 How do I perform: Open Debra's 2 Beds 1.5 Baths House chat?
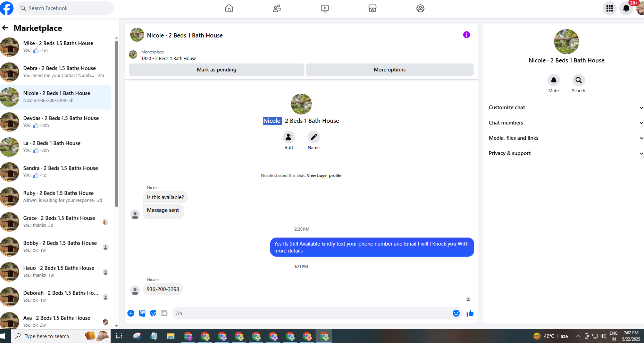click(x=56, y=72)
